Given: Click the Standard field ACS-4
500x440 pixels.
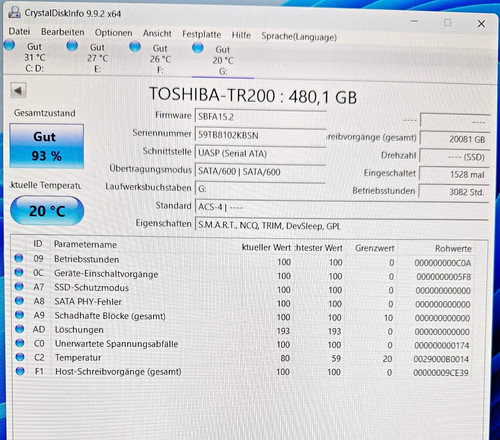Looking at the screenshot, I should 342,207.
